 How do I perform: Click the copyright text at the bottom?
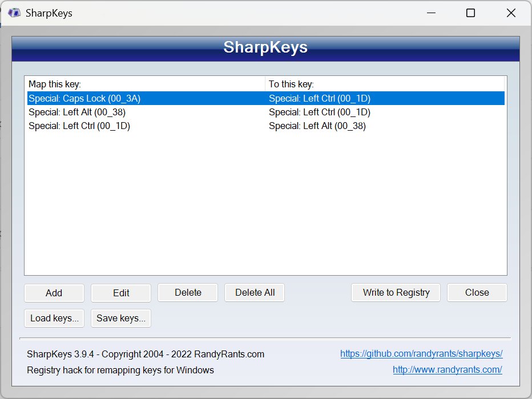[146, 354]
